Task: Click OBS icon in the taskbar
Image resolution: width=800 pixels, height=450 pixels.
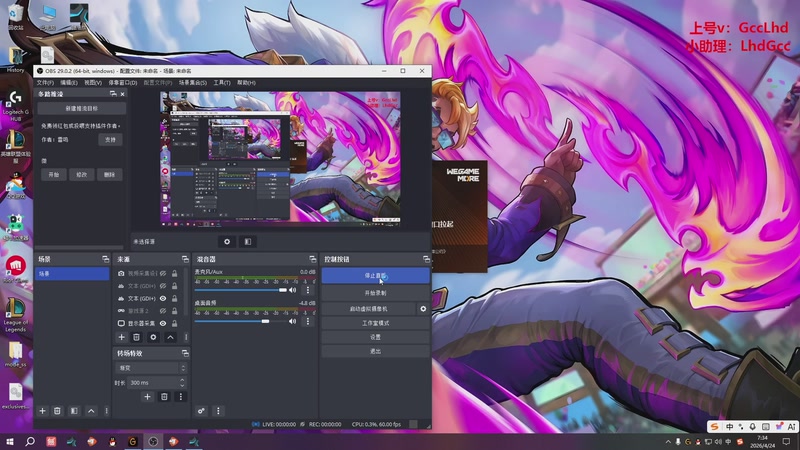Action: 153,441
